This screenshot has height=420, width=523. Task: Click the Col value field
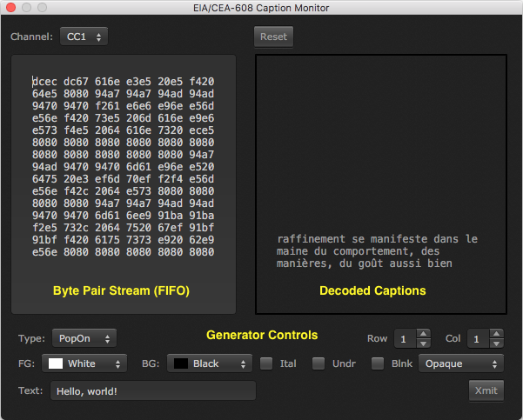coord(478,338)
